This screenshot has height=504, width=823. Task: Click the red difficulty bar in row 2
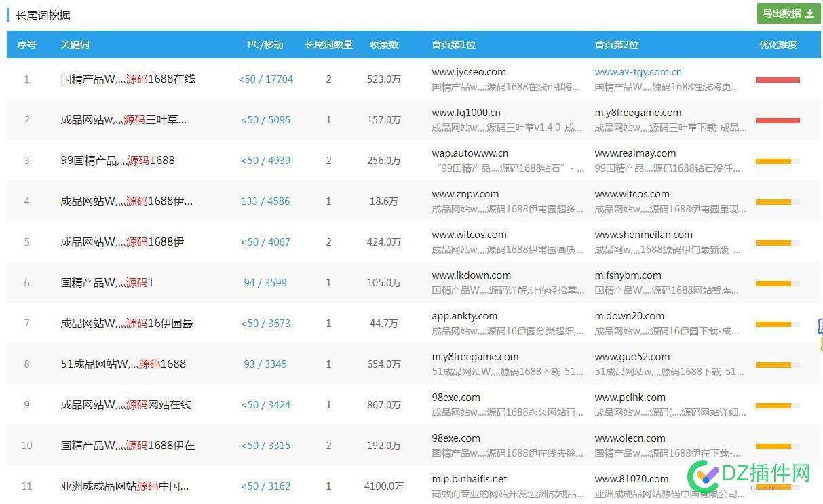click(778, 121)
